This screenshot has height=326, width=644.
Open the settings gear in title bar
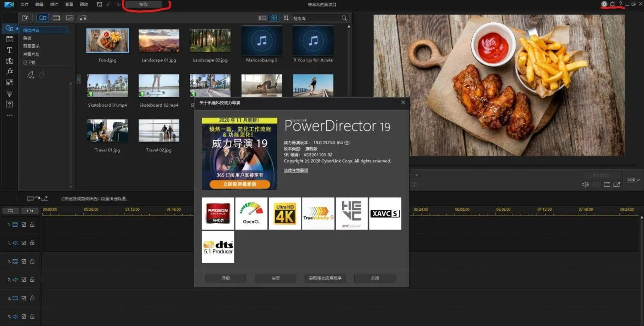[613, 4]
